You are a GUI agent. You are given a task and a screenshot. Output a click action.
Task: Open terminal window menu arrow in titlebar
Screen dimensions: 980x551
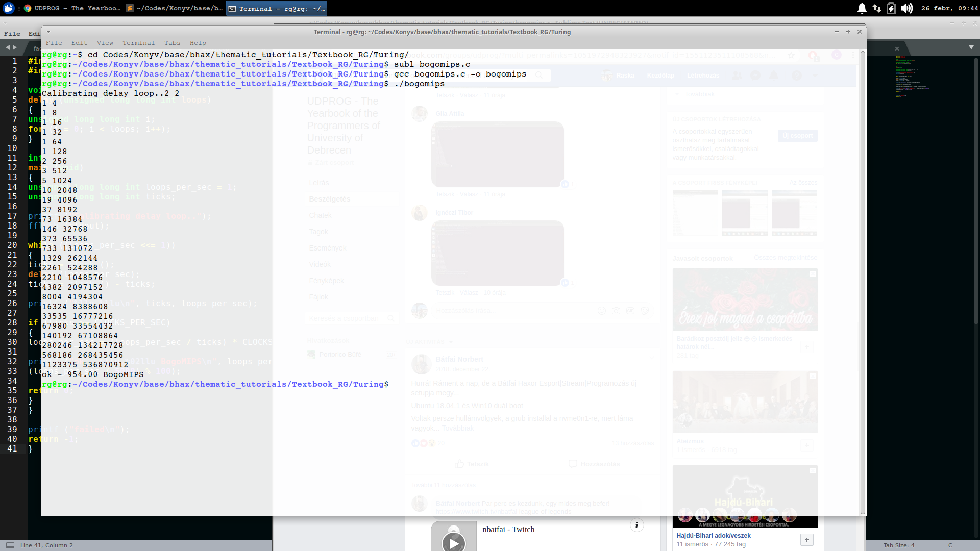click(x=48, y=32)
